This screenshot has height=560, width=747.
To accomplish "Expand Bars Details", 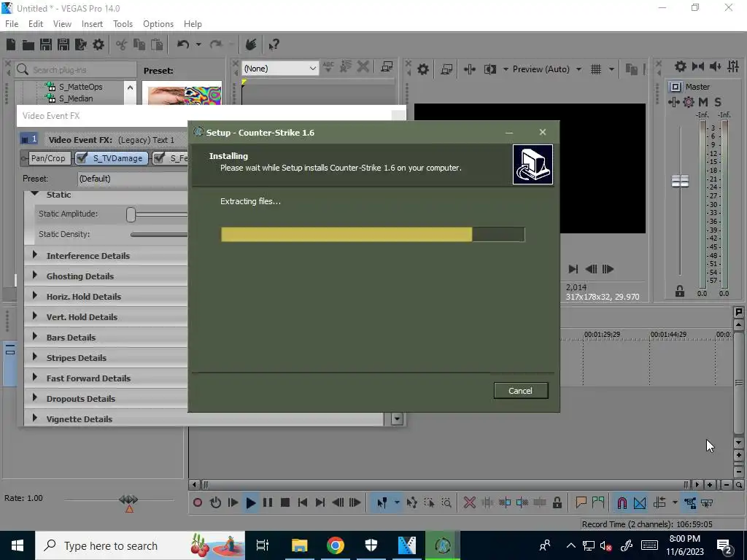I will point(35,337).
